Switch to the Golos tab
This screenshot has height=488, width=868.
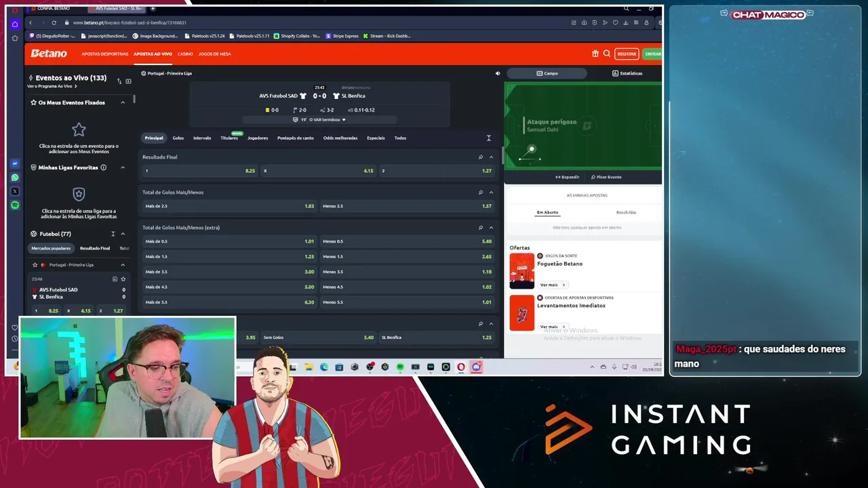tap(178, 138)
